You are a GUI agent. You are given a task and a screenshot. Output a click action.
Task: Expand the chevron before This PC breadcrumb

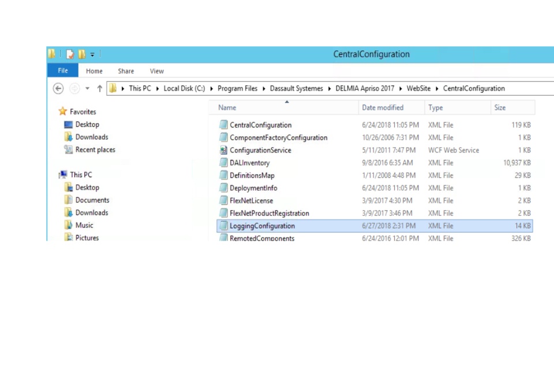click(x=123, y=89)
